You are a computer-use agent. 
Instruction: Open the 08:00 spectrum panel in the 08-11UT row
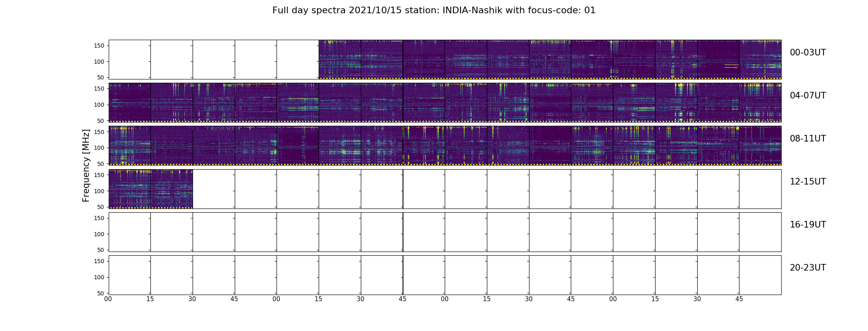click(130, 146)
